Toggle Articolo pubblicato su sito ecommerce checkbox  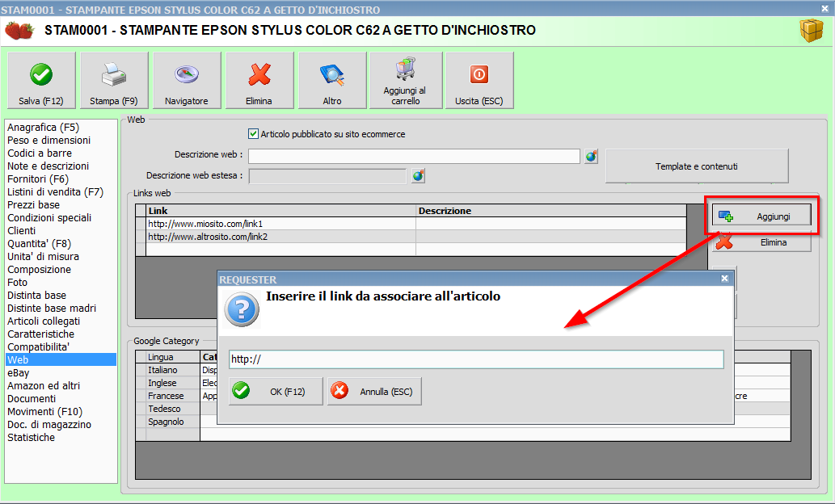254,134
